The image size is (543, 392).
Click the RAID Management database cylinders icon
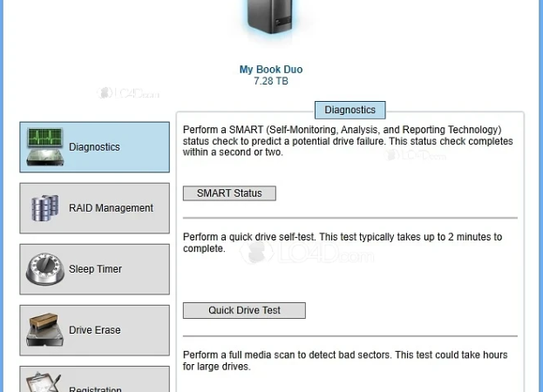pyautogui.click(x=45, y=208)
